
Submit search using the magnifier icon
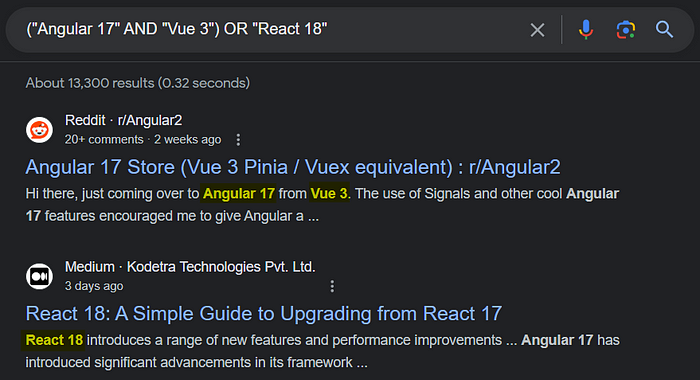pos(664,29)
